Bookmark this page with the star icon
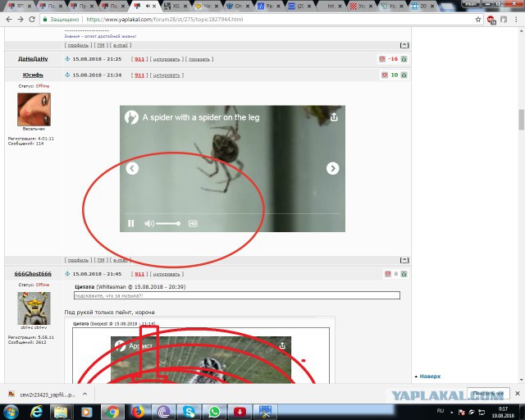This screenshot has width=525, height=420. click(477, 20)
